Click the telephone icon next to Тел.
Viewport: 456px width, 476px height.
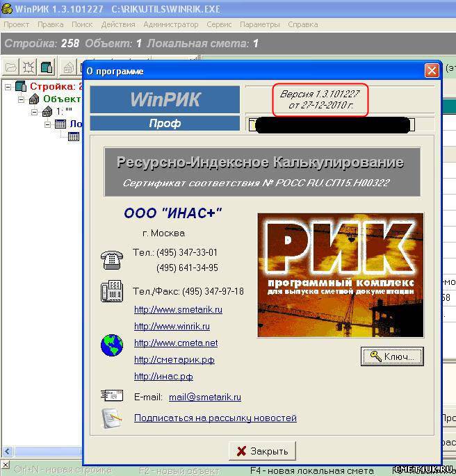[111, 260]
